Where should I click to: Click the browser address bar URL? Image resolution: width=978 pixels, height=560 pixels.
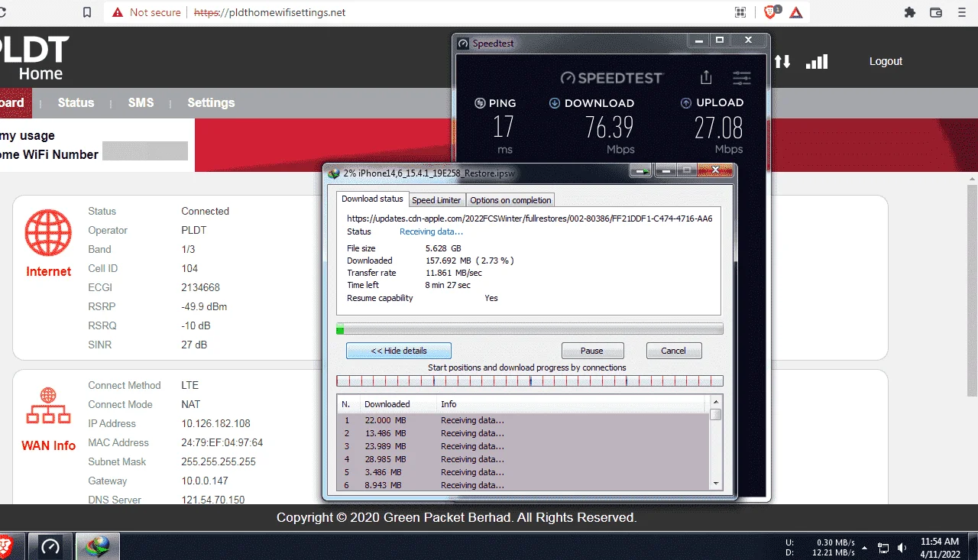[x=270, y=12]
